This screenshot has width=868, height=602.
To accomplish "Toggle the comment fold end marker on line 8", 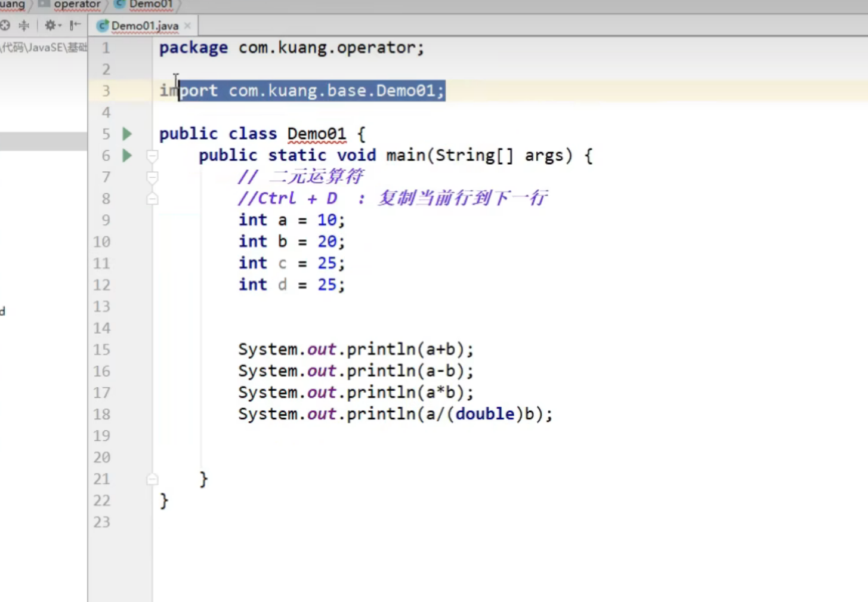I will click(152, 199).
